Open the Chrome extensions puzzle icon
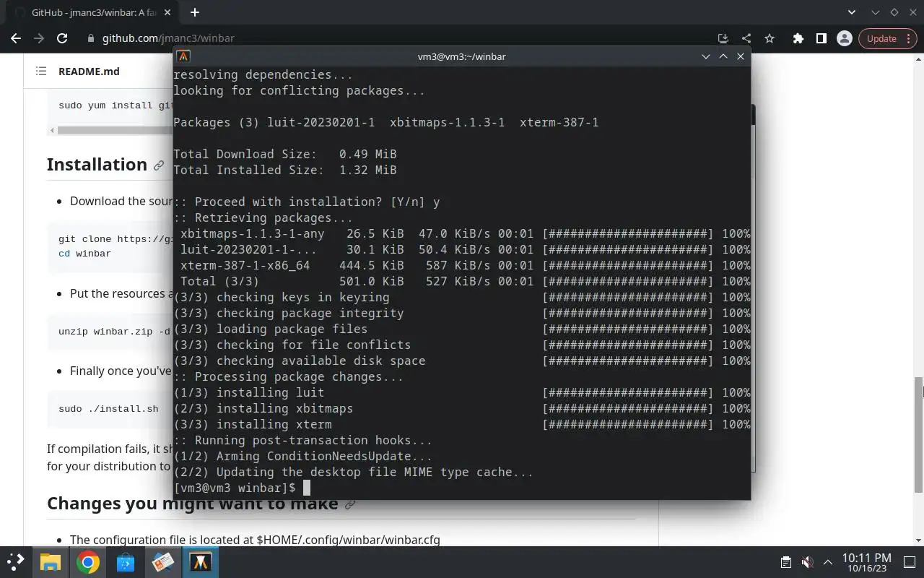Viewport: 924px width, 578px height. [798, 38]
